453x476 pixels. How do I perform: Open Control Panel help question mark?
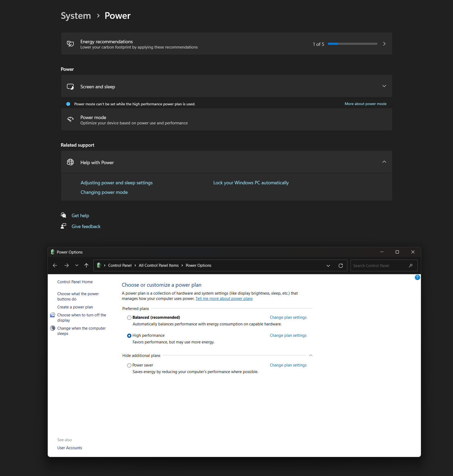point(417,278)
